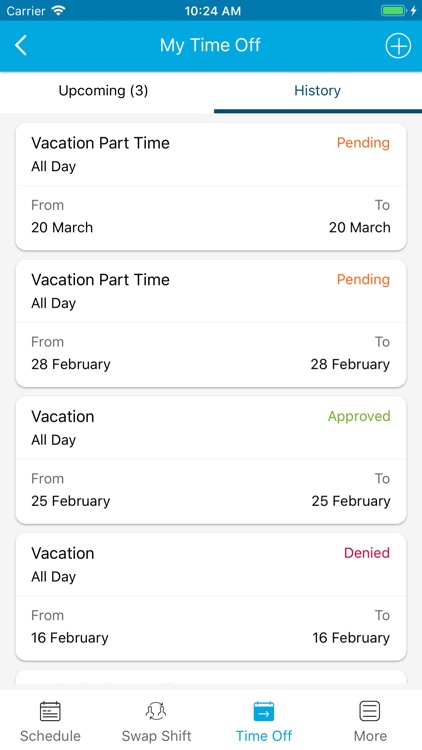
Task: Open the 28 February Vacation Part Time request
Action: pyautogui.click(x=211, y=323)
